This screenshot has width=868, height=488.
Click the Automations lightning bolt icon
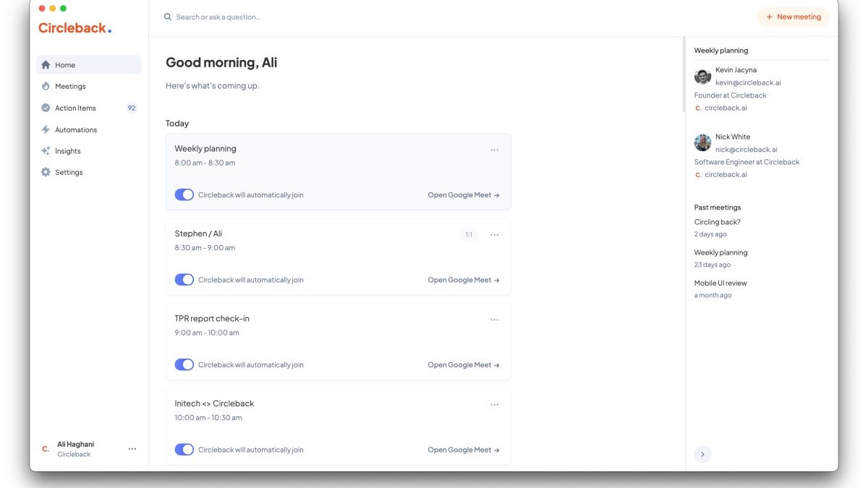tap(46, 129)
